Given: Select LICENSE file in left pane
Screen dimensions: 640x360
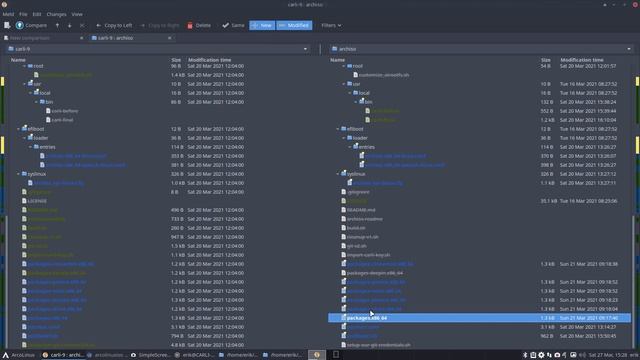Looking at the screenshot, I should click(37, 201).
